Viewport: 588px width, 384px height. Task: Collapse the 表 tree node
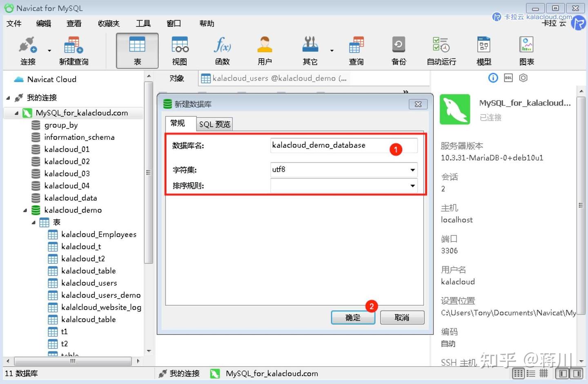(x=33, y=222)
